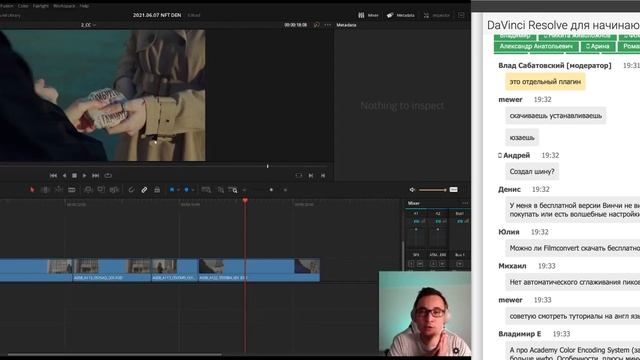Open flag color dropdown arrow
The image size is (640, 360).
pos(178,190)
